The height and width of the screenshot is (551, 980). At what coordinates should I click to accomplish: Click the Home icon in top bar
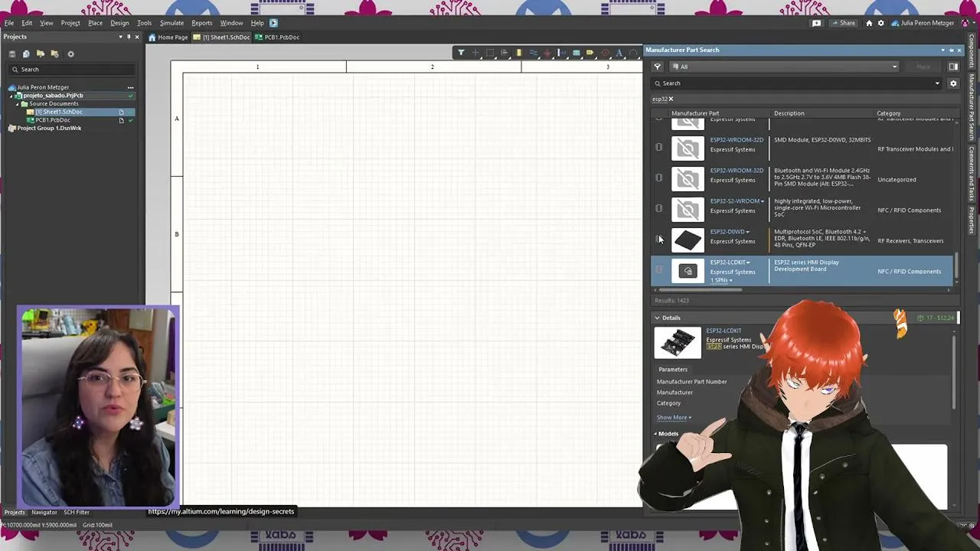[869, 23]
